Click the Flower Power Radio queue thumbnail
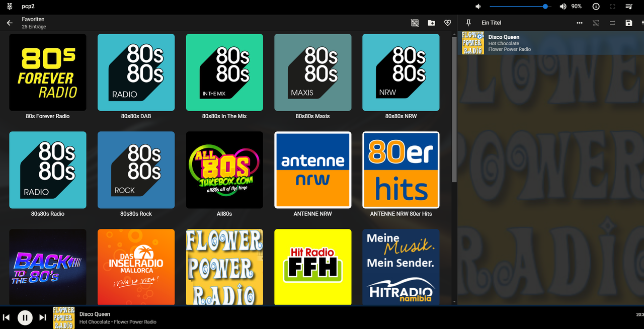 coord(473,43)
